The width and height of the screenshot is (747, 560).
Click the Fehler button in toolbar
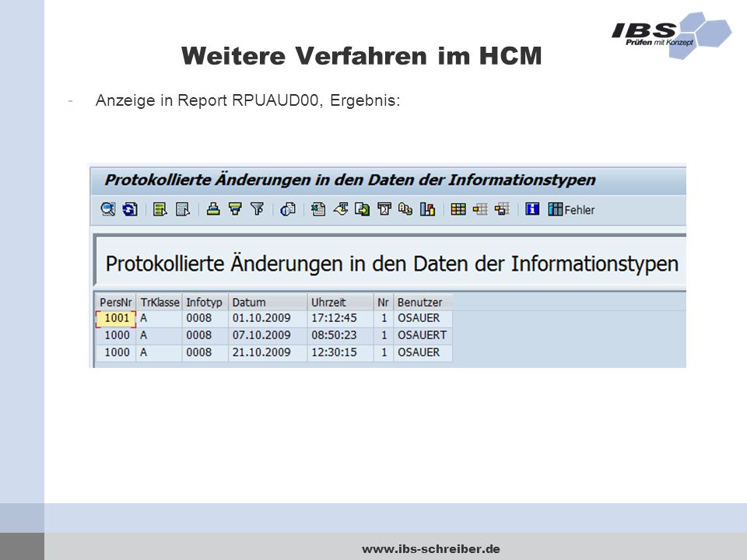coord(571,209)
